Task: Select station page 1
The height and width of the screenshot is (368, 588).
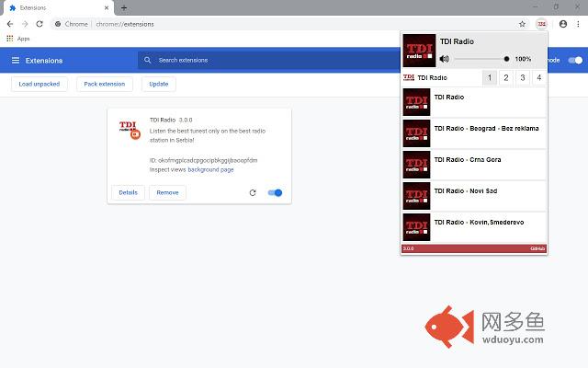Action: (x=490, y=77)
